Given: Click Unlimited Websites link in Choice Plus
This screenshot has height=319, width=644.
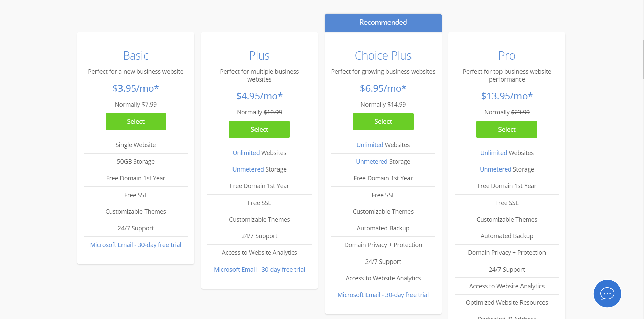Looking at the screenshot, I should click(370, 145).
